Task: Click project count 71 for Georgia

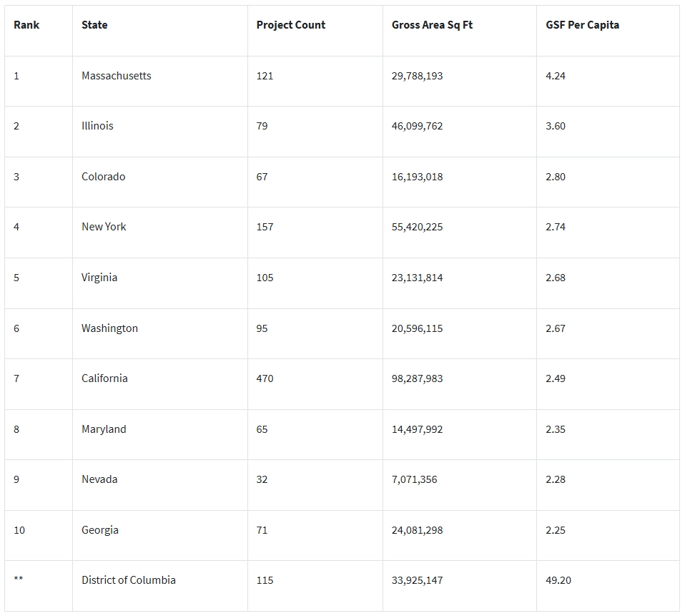Action: tap(262, 530)
